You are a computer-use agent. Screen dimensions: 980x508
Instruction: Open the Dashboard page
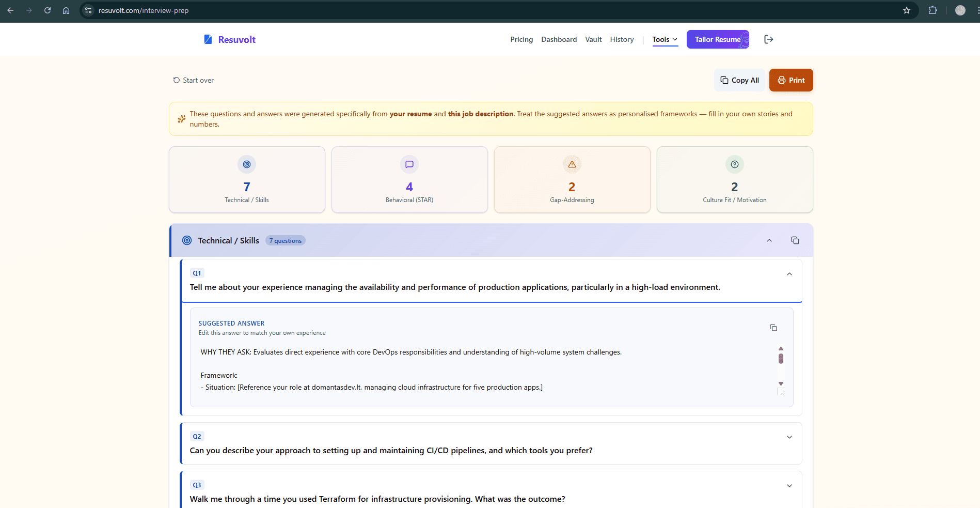(x=559, y=39)
